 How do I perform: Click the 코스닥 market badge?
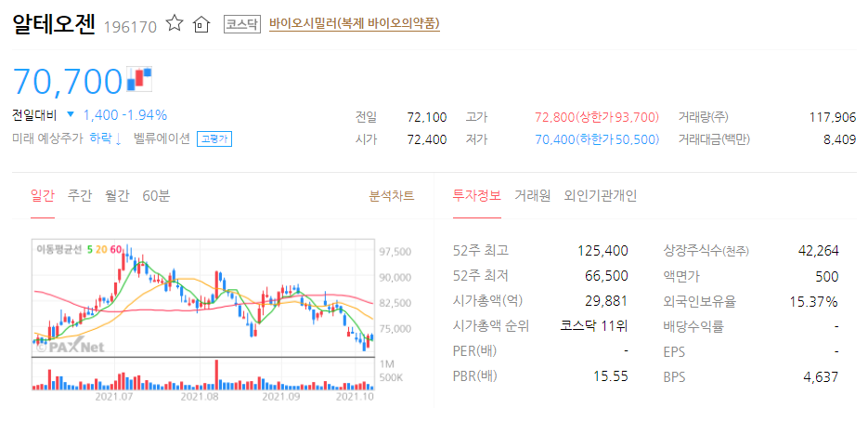point(242,24)
